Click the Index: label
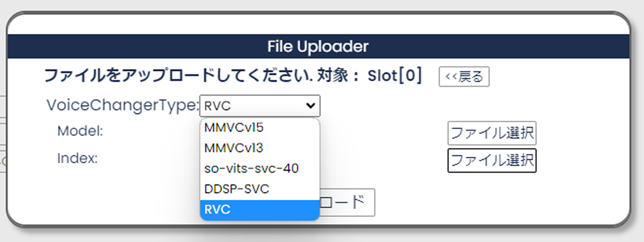644x242 pixels. [77, 158]
